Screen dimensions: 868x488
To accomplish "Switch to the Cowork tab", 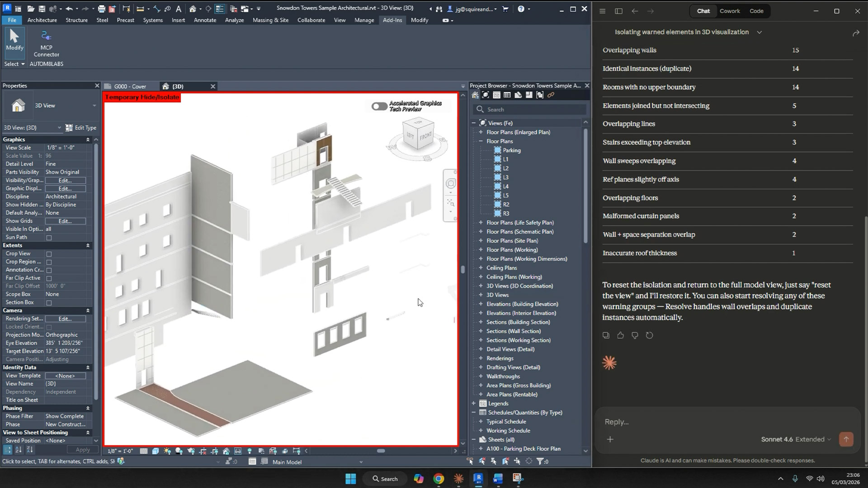I will point(729,11).
